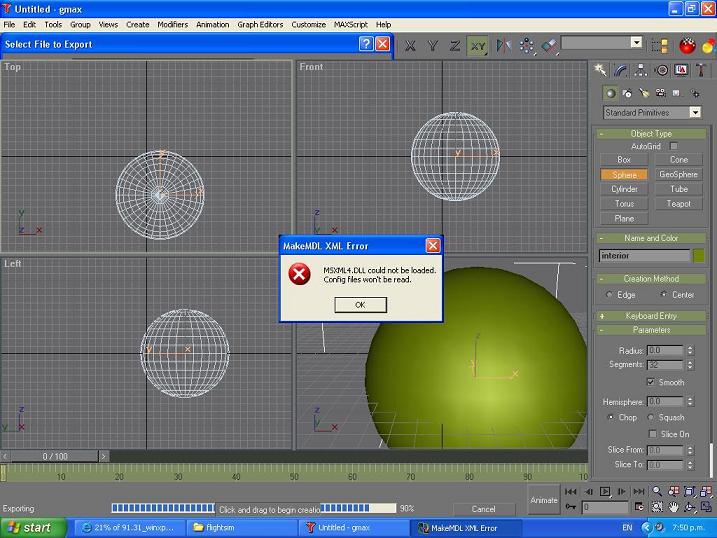Enable the AutoGrid checkbox

click(x=674, y=146)
